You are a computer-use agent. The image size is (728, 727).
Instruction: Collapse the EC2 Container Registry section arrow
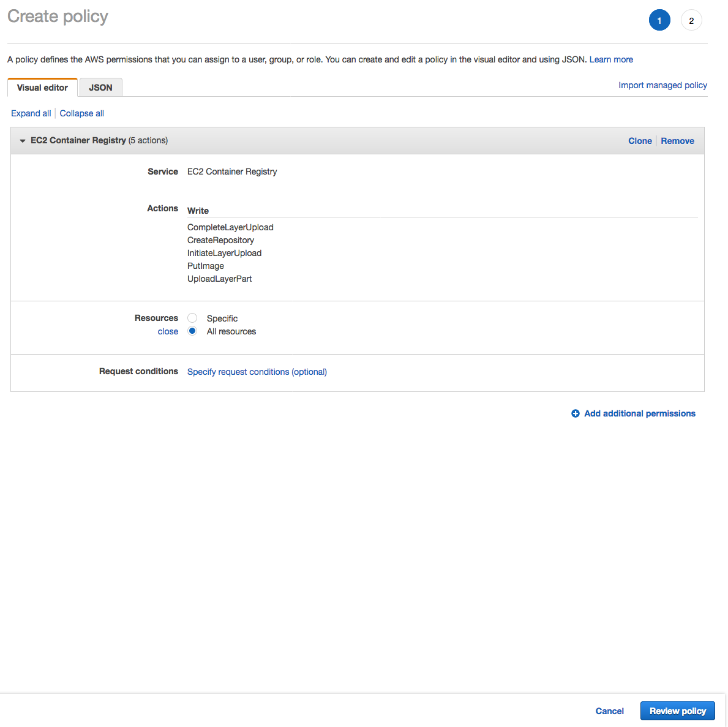(x=22, y=141)
